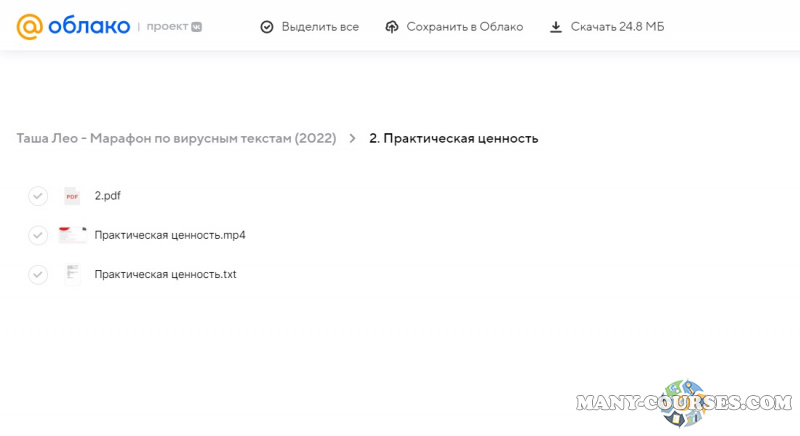The image size is (800, 436).
Task: Check the Практическая ценность.txt checkbox
Action: tap(38, 274)
